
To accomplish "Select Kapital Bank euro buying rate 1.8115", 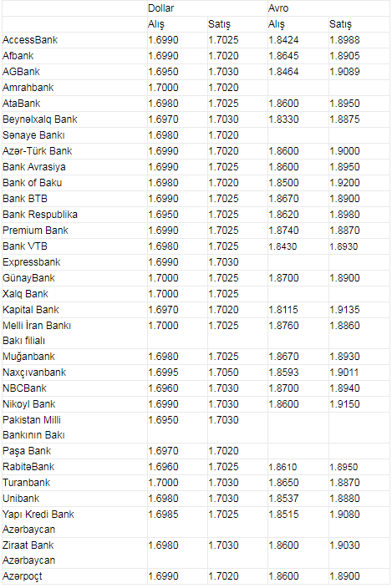I will pos(283,310).
